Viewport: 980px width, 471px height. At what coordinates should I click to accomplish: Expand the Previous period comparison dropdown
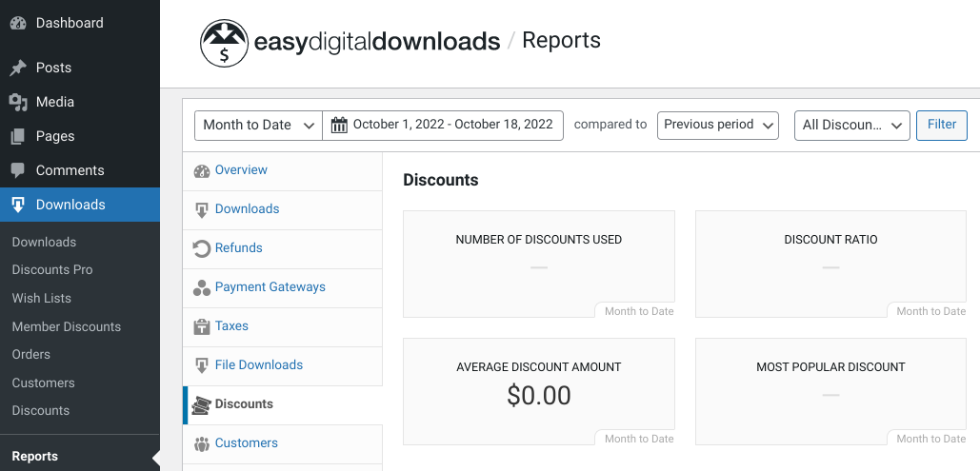(x=717, y=125)
